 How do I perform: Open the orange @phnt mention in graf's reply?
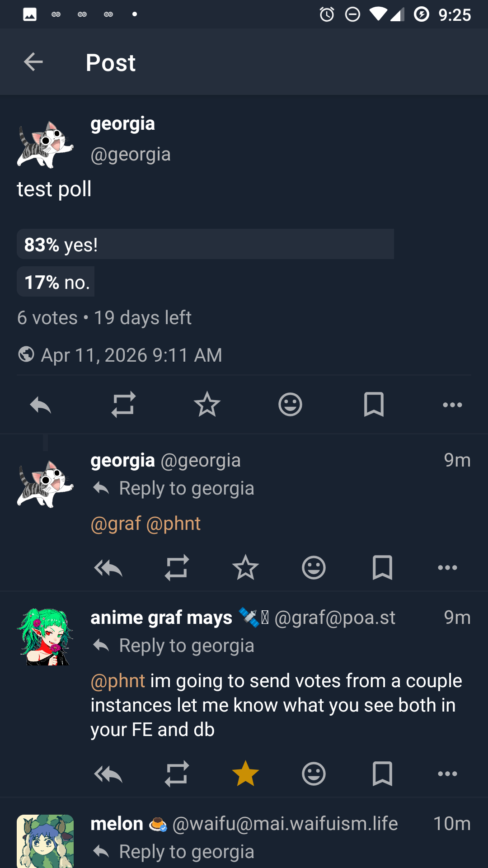pos(118,681)
